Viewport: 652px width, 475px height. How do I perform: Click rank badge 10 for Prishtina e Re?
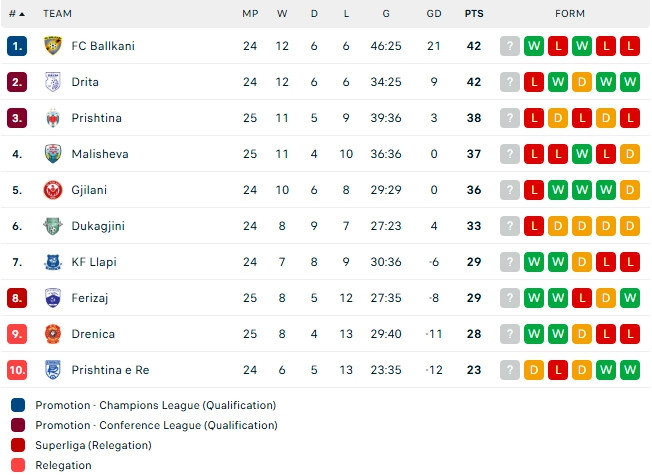tap(17, 370)
